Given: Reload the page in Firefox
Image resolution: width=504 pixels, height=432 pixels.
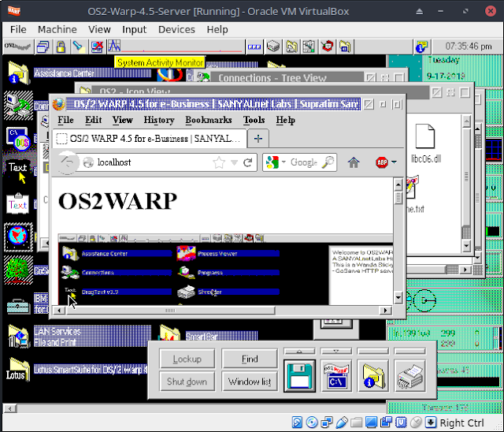Looking at the screenshot, I should [247, 162].
